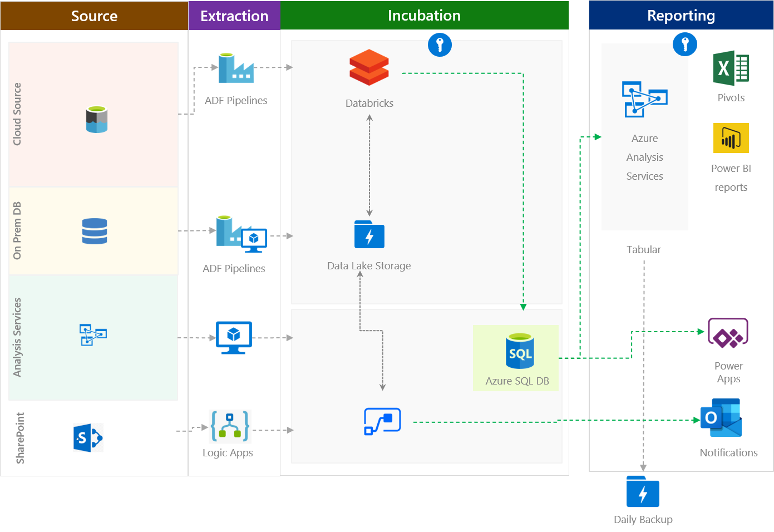Click the key icon in Reporting
774x532 pixels.
pos(685,44)
